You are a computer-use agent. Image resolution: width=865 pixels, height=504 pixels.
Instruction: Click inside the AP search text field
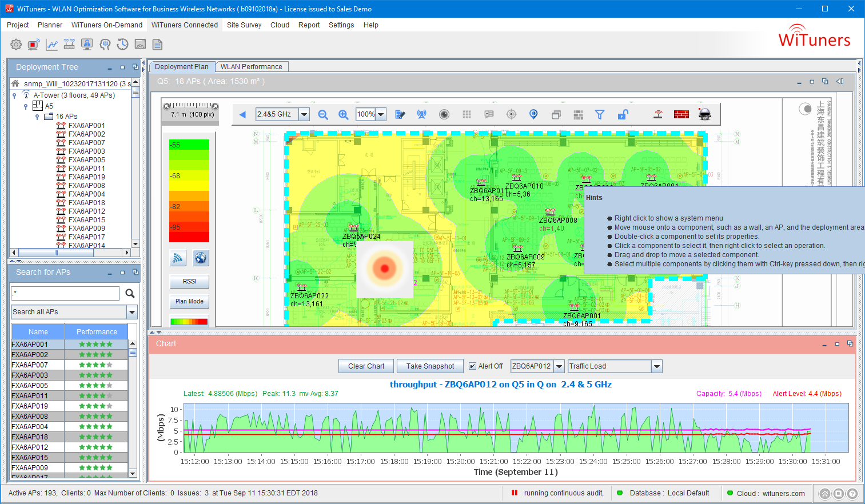(x=65, y=293)
